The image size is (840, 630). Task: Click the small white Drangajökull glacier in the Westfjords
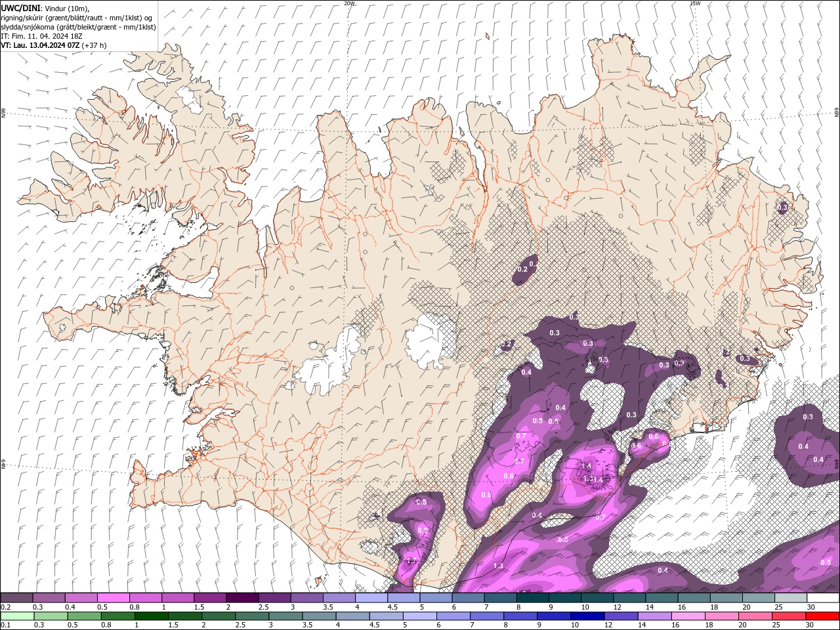(190, 98)
